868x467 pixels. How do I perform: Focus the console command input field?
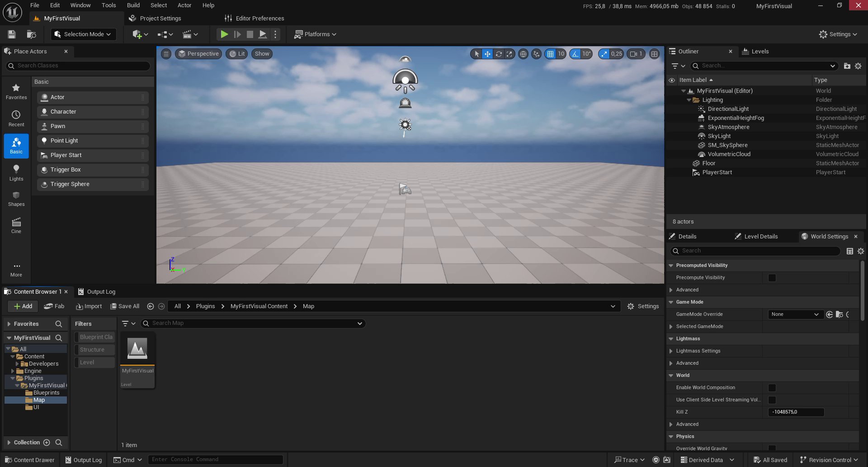(216, 460)
